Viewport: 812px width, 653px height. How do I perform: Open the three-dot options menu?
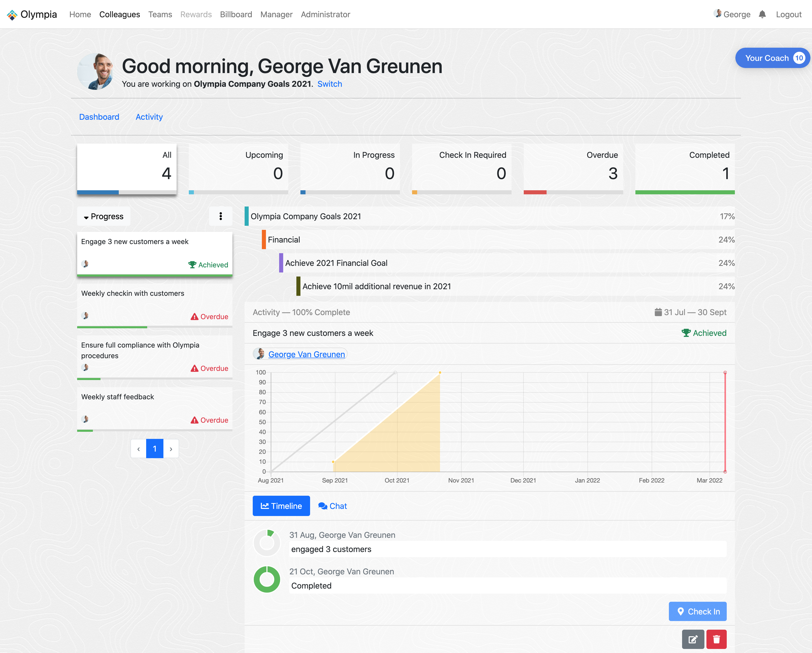click(220, 216)
